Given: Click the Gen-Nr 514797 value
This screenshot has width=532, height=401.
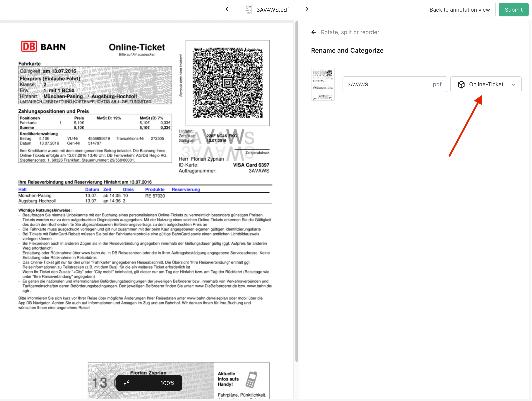Looking at the screenshot, I should tap(95, 143).
